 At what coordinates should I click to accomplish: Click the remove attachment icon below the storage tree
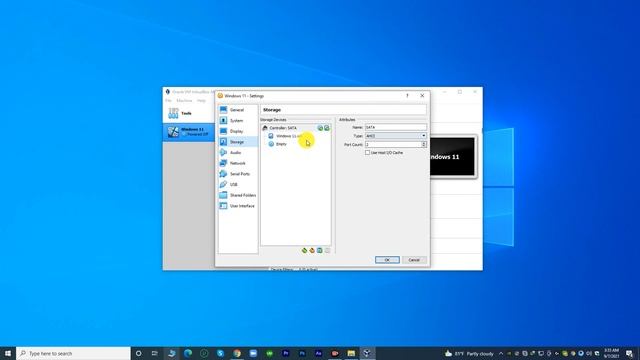click(x=327, y=250)
